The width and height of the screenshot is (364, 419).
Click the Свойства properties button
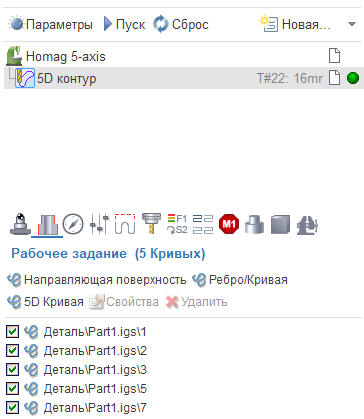(x=124, y=302)
